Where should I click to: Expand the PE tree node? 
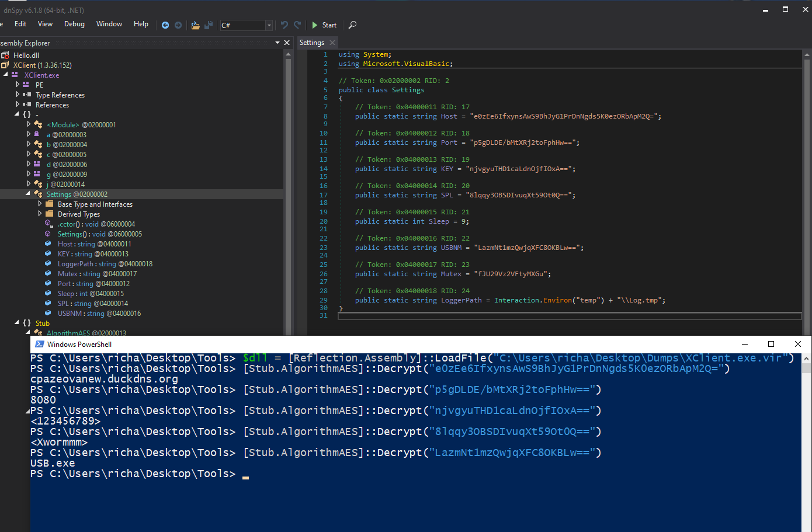18,85
